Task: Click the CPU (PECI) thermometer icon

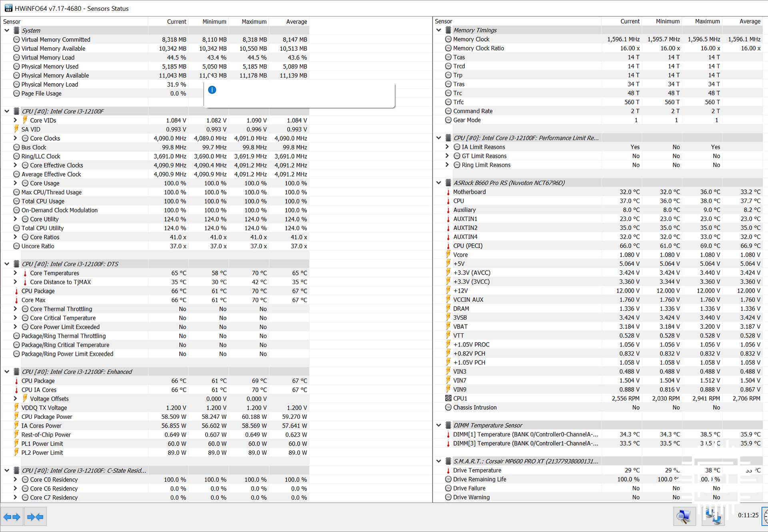Action: click(448, 246)
